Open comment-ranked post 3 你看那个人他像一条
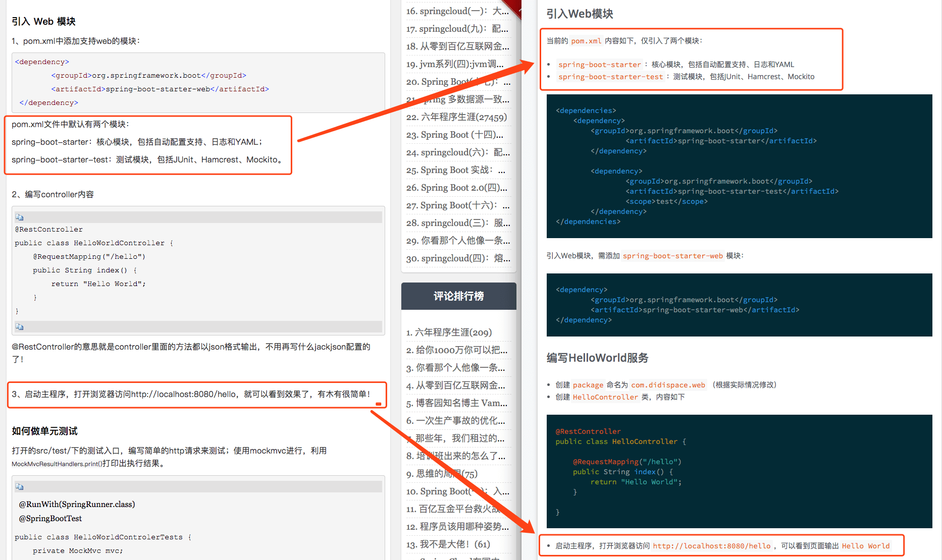This screenshot has width=942, height=560. [x=455, y=368]
